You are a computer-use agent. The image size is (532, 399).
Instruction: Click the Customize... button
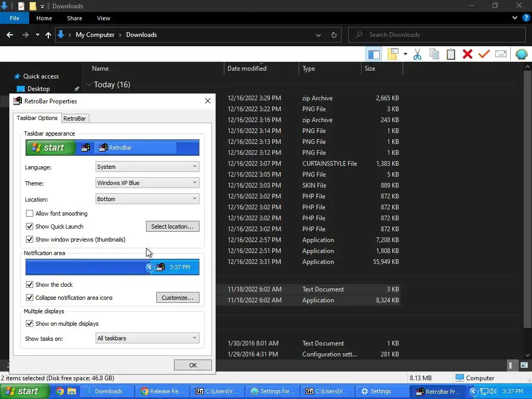(178, 298)
